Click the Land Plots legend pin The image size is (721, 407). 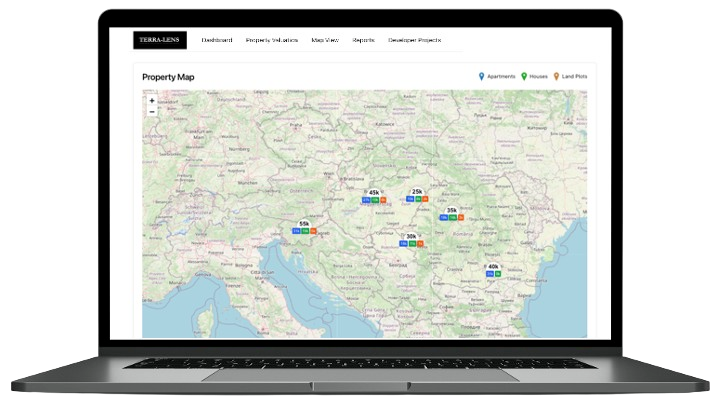[556, 76]
